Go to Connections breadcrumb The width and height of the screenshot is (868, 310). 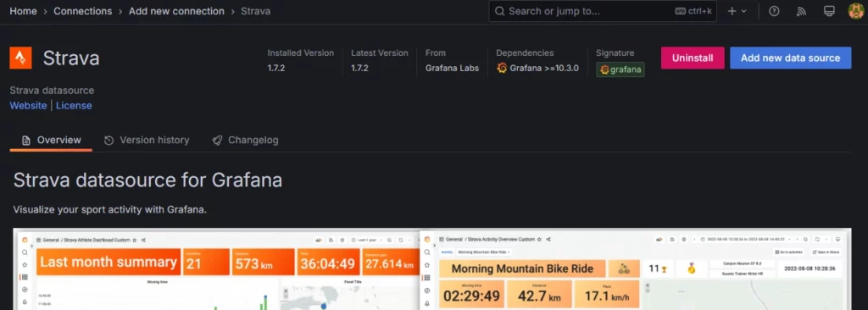click(x=82, y=11)
